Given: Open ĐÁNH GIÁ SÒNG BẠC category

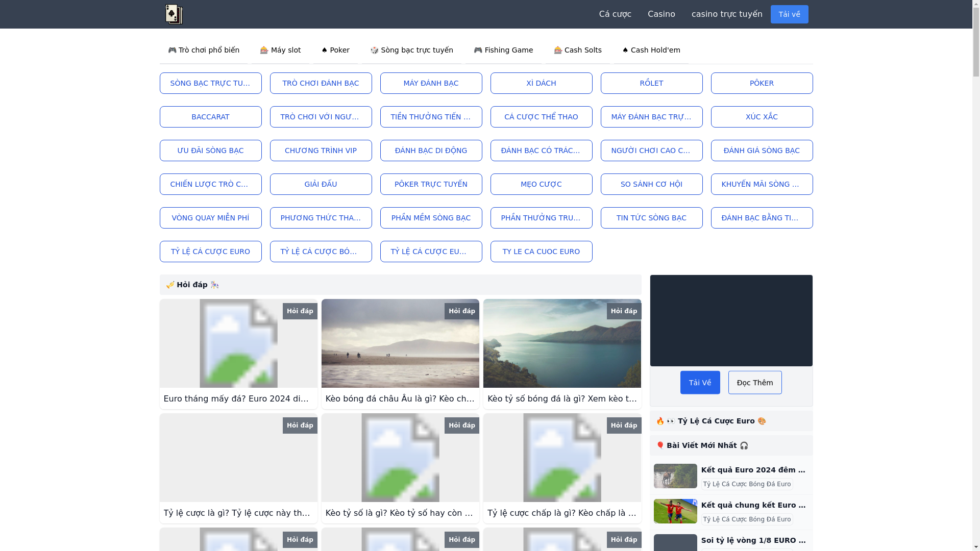Looking at the screenshot, I should tap(762, 151).
